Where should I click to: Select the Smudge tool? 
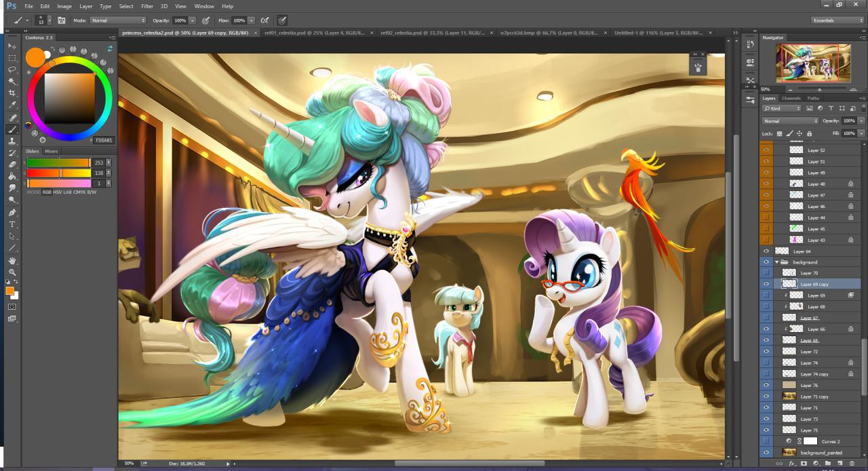pos(12,188)
